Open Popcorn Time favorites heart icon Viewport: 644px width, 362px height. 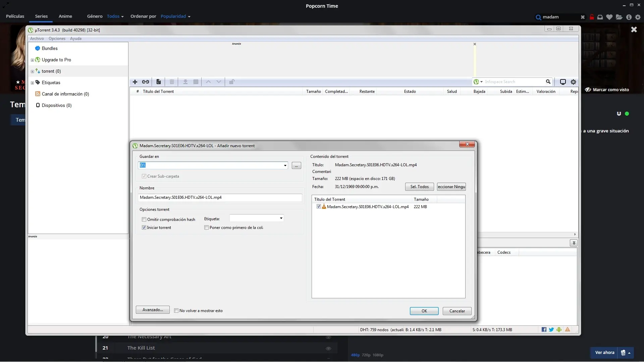click(x=609, y=17)
